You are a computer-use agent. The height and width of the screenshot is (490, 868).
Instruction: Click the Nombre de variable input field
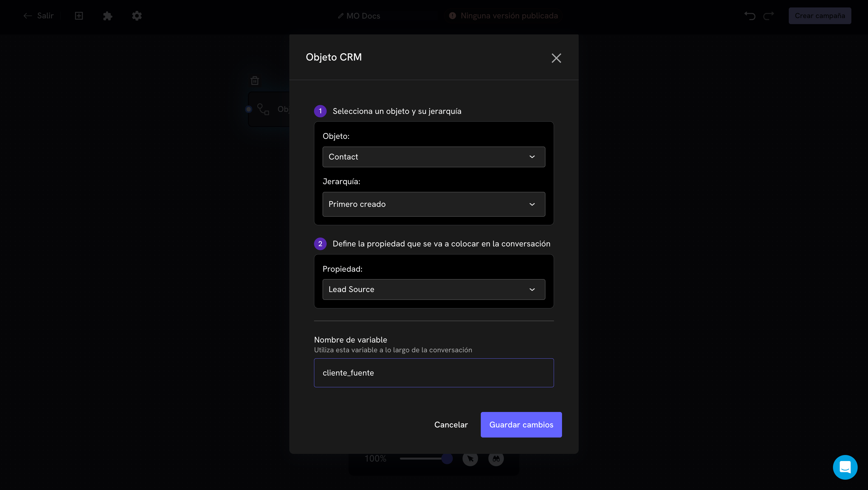pos(434,372)
